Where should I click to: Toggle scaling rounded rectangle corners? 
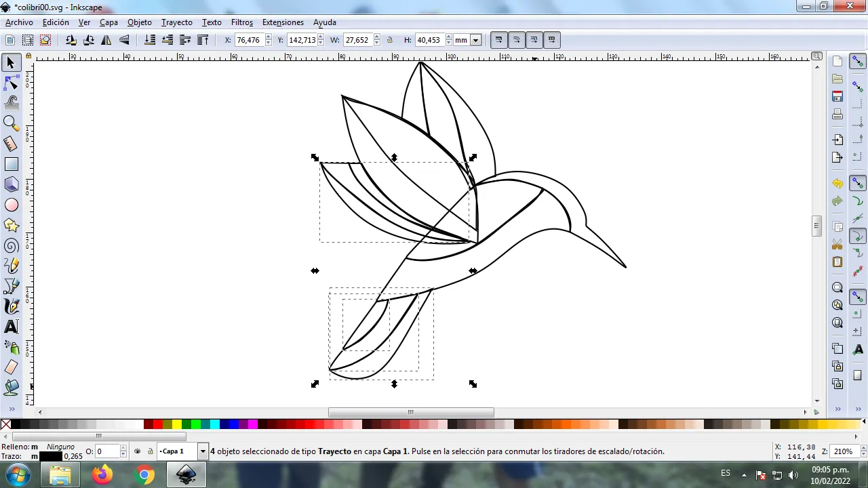tap(516, 40)
